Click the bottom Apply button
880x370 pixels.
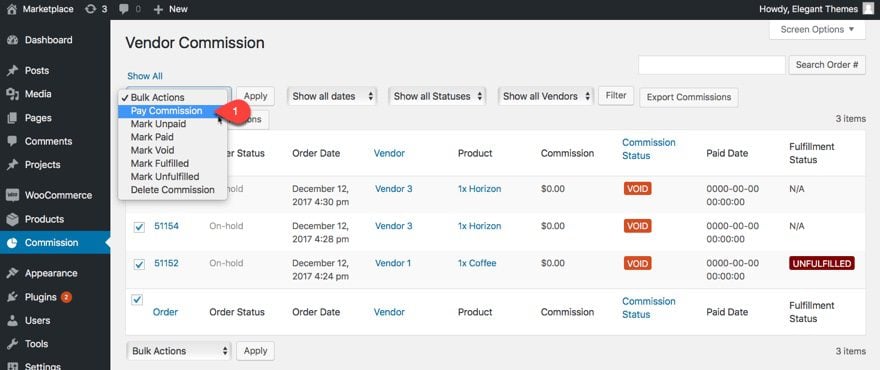pyautogui.click(x=255, y=351)
